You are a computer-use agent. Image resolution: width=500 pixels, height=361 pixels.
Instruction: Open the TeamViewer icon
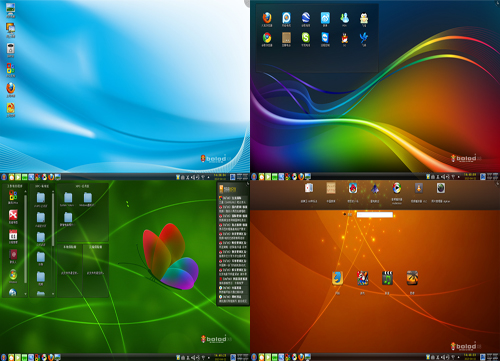click(x=325, y=38)
